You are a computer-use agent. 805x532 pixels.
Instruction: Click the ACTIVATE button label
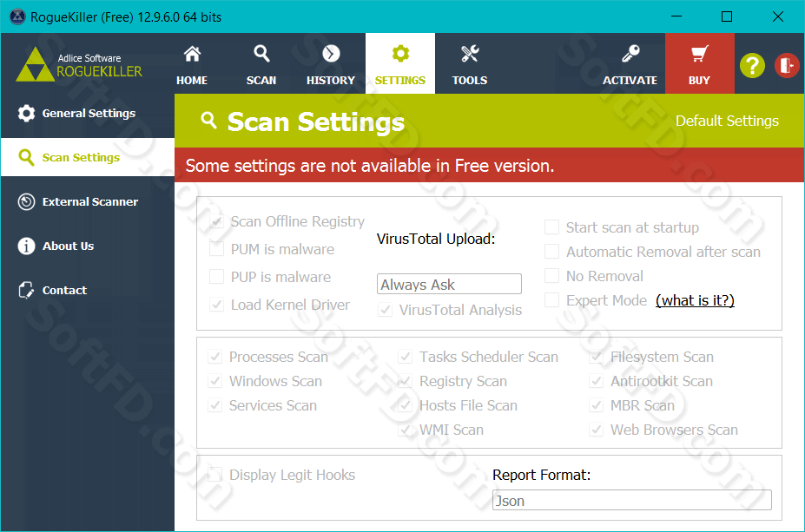630,81
